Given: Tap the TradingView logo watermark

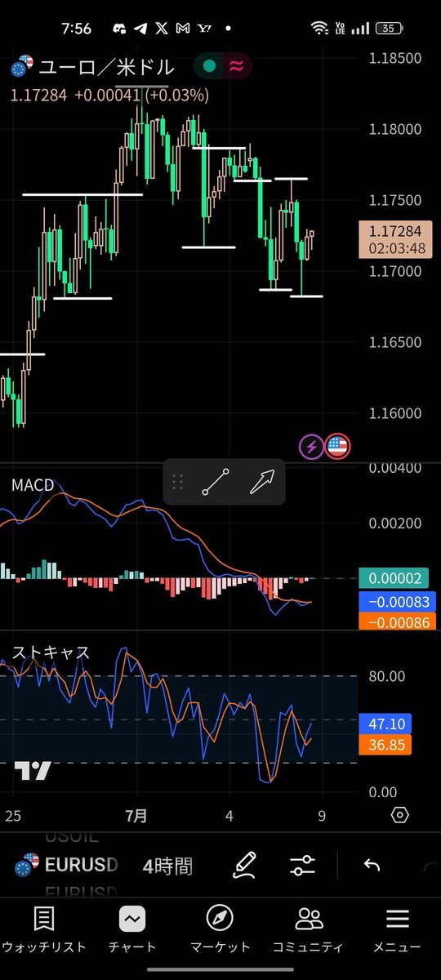Looking at the screenshot, I should coord(33,771).
